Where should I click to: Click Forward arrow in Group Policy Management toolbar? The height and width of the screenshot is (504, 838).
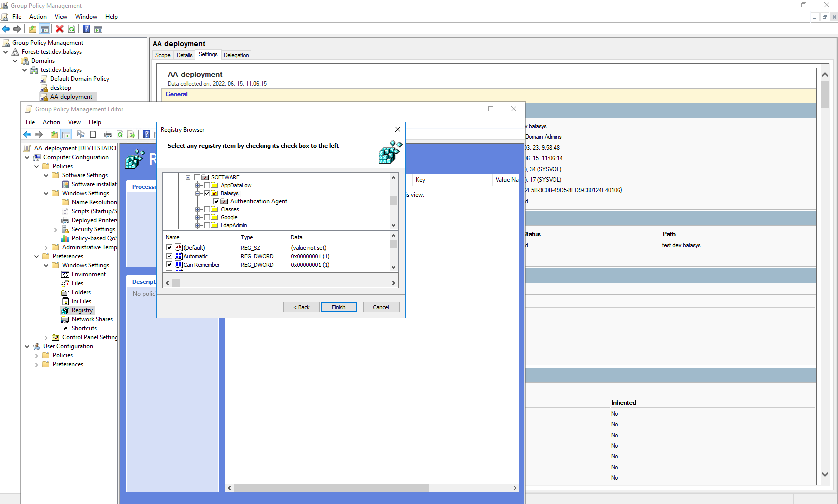pos(17,29)
